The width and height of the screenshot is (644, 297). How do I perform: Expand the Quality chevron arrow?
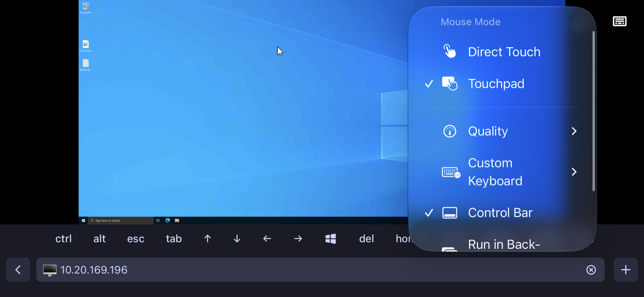tap(574, 131)
